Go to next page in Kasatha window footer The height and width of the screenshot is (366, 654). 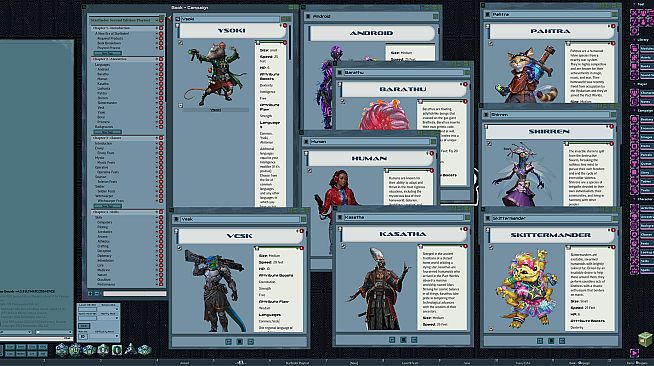(x=414, y=340)
